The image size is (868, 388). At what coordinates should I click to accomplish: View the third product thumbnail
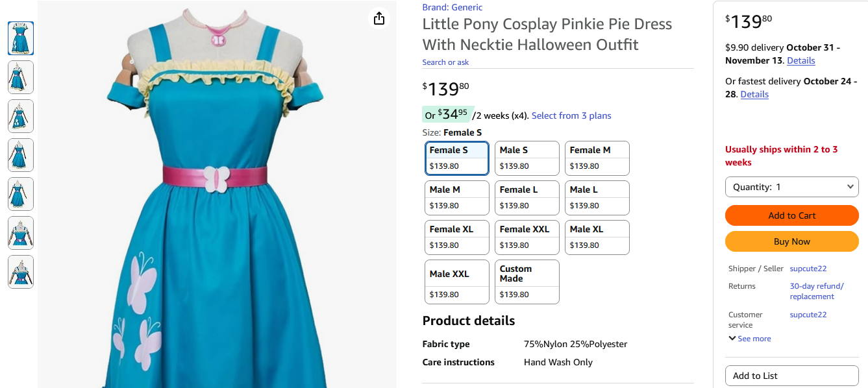[21, 116]
